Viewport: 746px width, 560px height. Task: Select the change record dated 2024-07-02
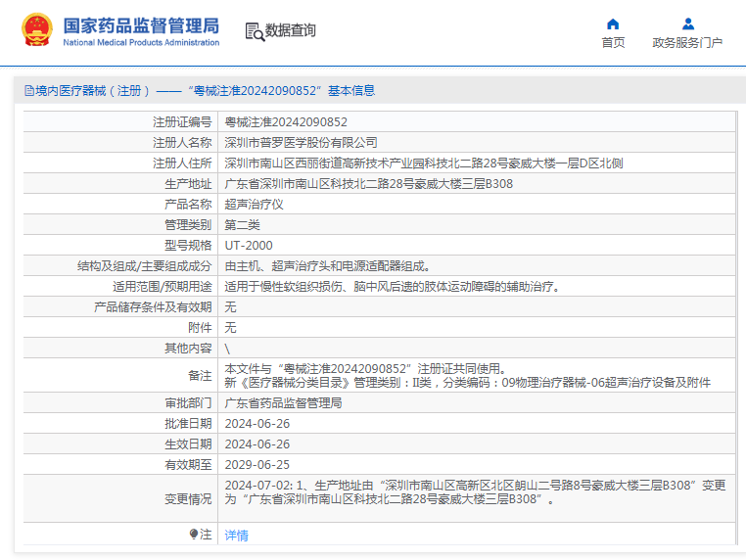click(475, 492)
